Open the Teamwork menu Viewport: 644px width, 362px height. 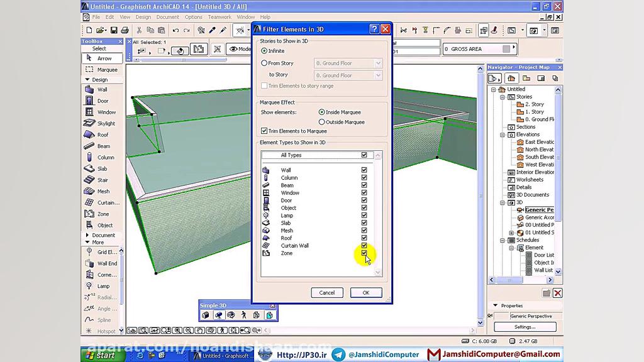219,17
